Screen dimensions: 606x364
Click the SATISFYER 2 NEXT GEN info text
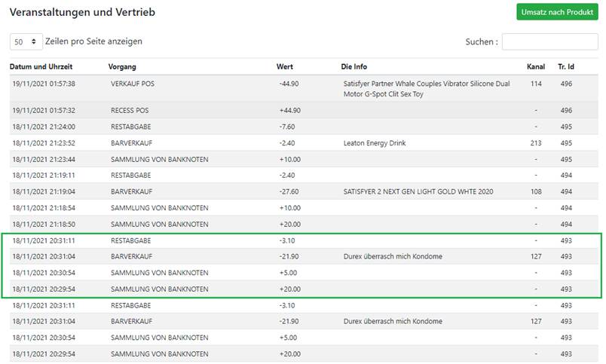point(418,191)
